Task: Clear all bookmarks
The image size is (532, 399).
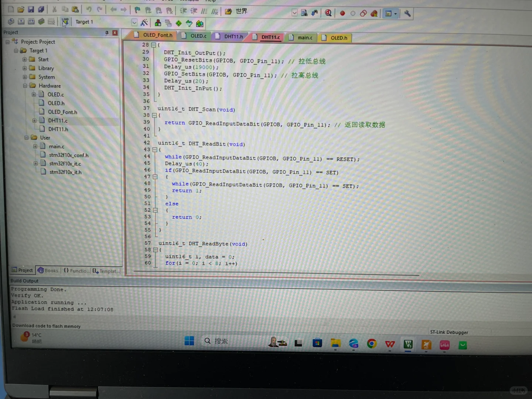Action: 169,11
